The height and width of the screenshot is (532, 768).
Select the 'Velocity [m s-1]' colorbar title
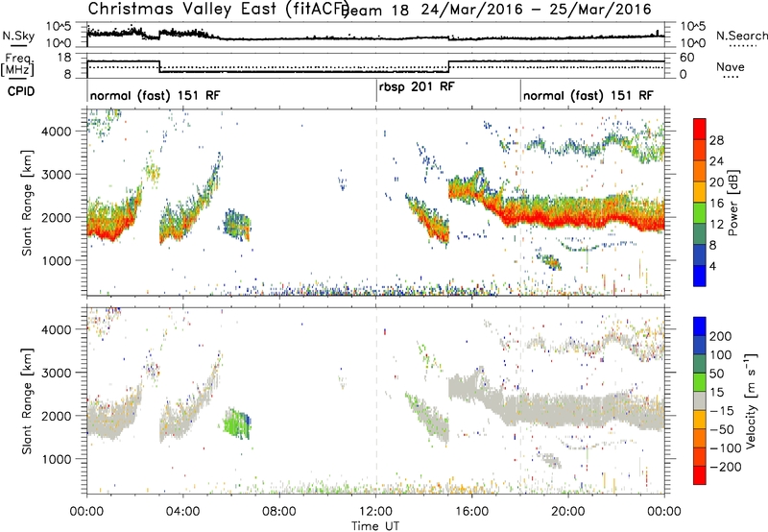tap(751, 400)
